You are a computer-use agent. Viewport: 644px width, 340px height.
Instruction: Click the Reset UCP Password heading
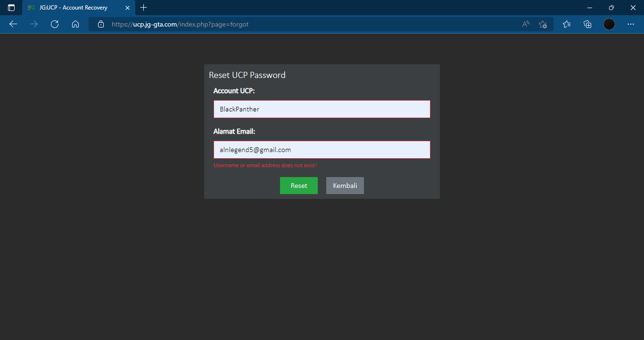247,75
